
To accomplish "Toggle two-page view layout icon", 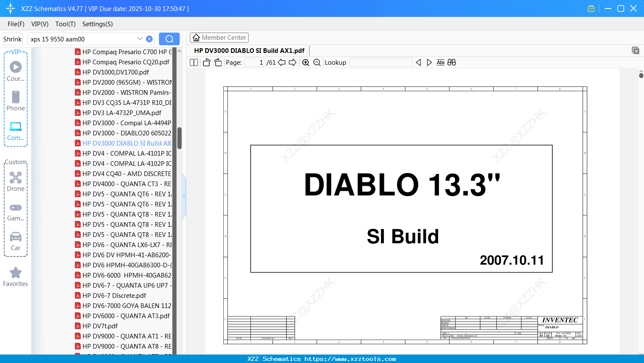I will 194,62.
